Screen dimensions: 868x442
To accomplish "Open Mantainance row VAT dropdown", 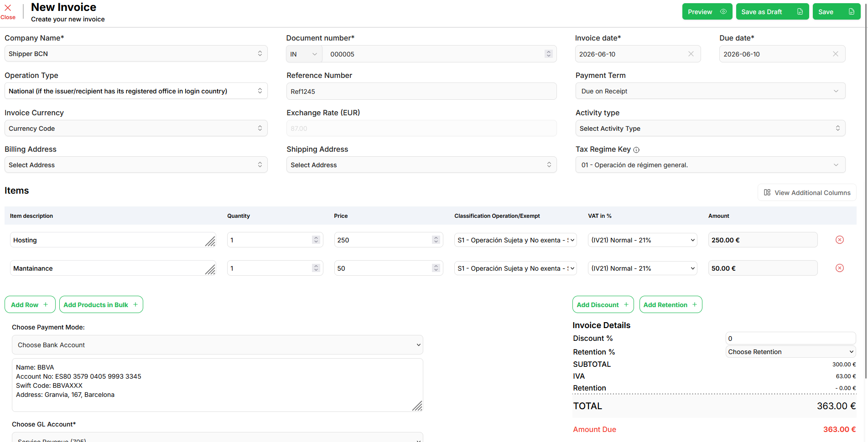I will pyautogui.click(x=642, y=268).
